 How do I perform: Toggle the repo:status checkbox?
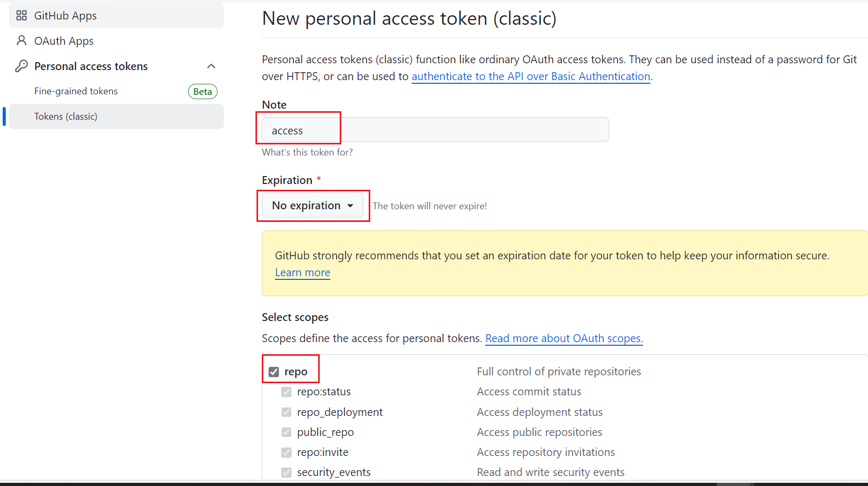[x=287, y=392]
